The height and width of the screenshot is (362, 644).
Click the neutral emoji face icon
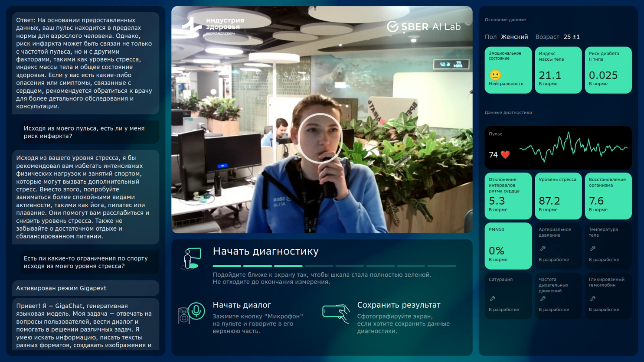[495, 75]
